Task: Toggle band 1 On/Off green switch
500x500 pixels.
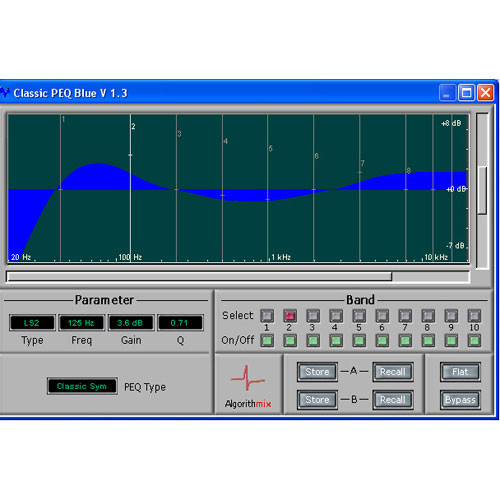Action: click(x=267, y=341)
